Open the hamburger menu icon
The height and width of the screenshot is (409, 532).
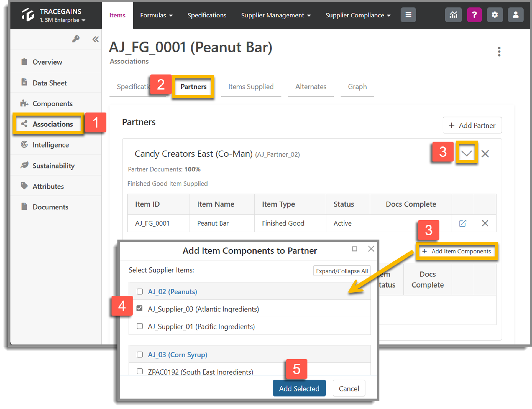[x=408, y=15]
